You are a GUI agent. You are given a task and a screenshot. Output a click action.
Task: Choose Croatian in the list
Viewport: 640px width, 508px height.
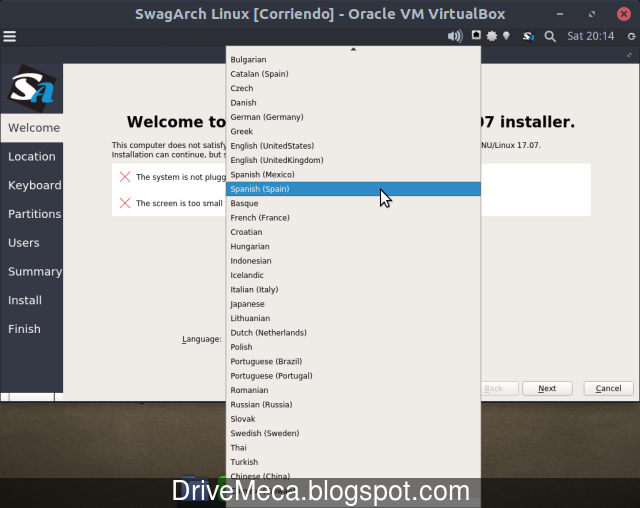[x=353, y=232]
